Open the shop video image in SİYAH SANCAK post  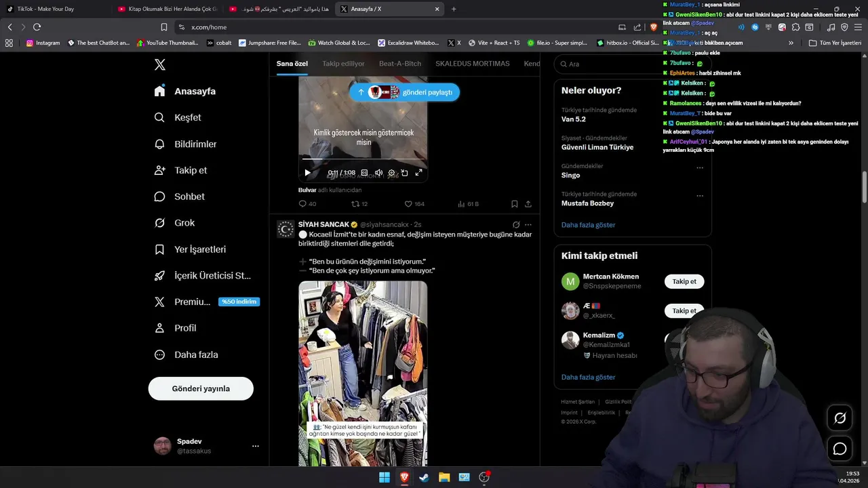[x=363, y=373]
